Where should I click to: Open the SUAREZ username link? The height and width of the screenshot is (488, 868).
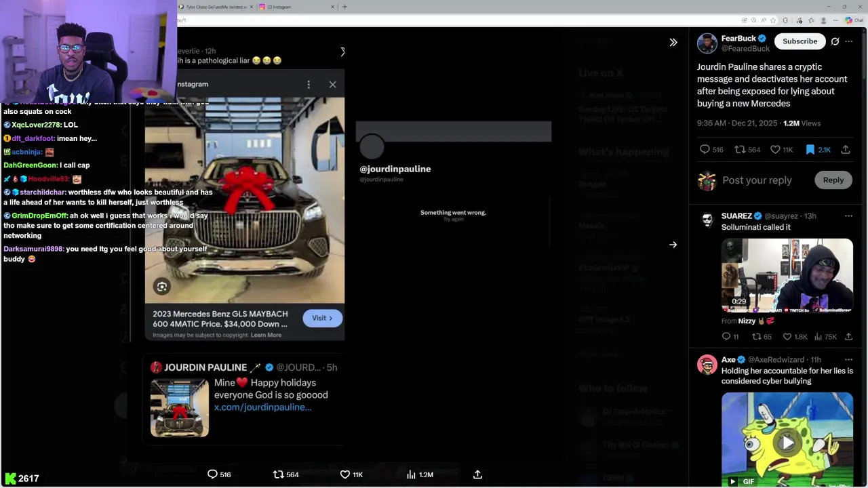coord(736,216)
